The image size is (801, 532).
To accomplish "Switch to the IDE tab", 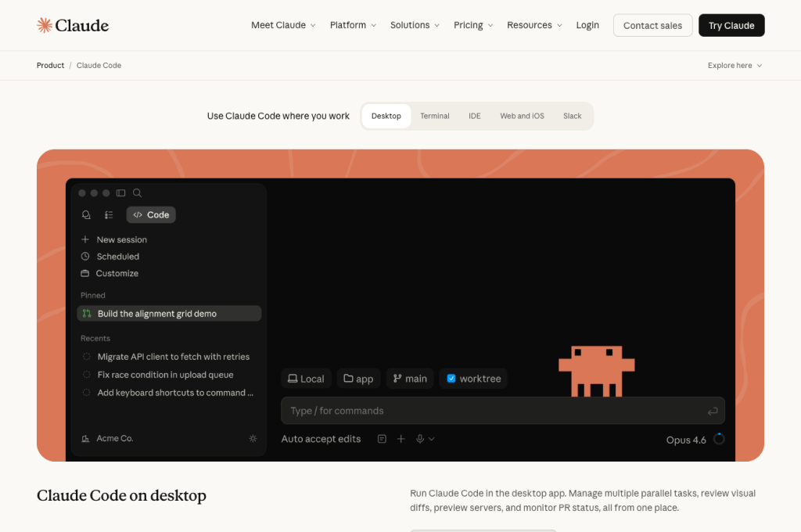I will click(475, 116).
